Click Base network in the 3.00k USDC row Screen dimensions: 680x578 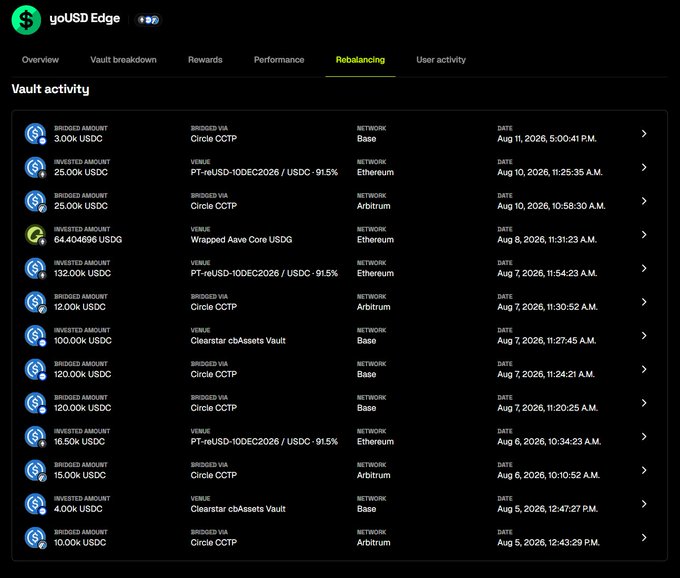(366, 139)
